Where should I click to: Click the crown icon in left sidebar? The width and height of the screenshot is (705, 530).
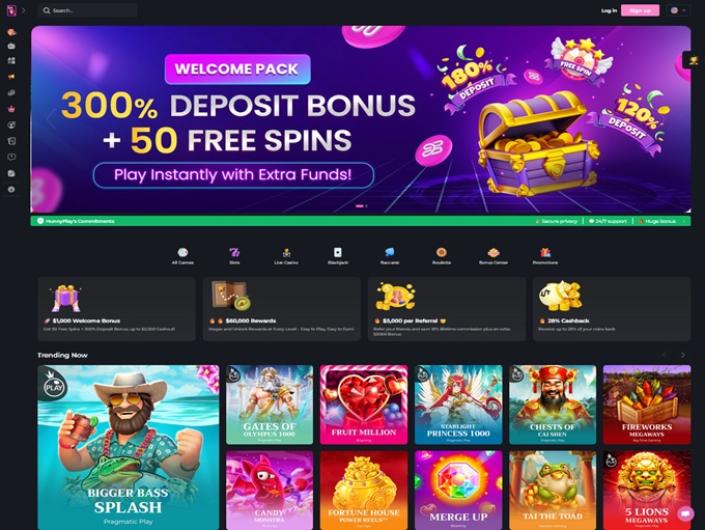point(12,109)
